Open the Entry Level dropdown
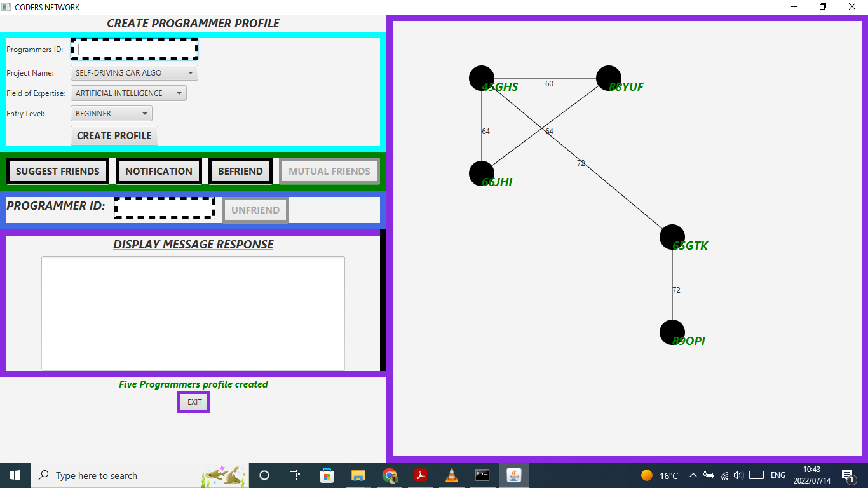The height and width of the screenshot is (488, 868). pyautogui.click(x=111, y=114)
